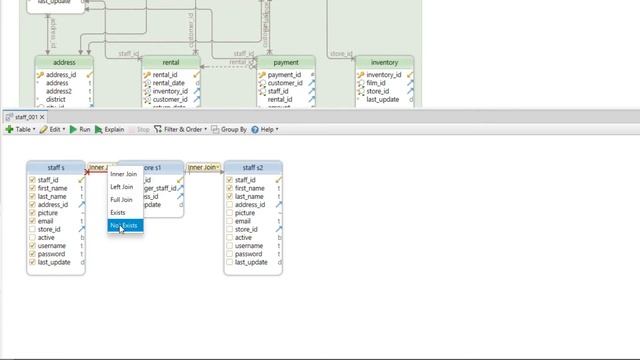This screenshot has height=360, width=640.
Task: Uncheck first_name in the staff s table
Action: [x=33, y=188]
